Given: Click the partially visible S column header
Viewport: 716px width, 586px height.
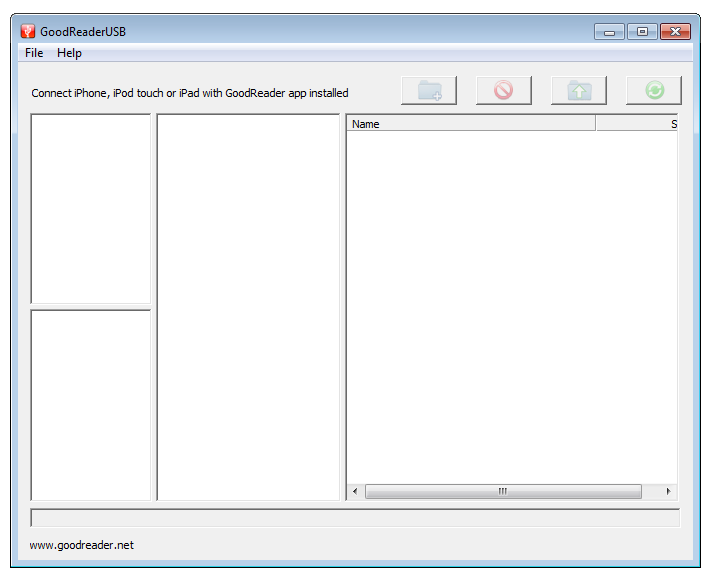Looking at the screenshot, I should [637, 124].
